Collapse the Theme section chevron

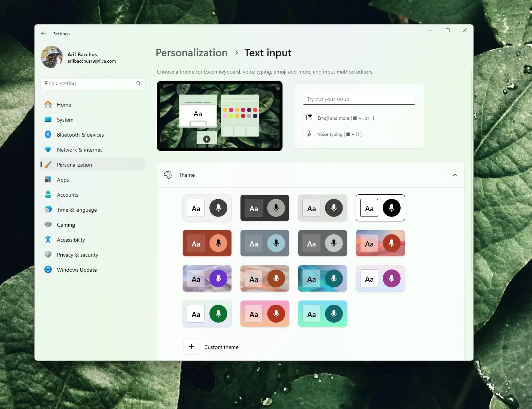(455, 175)
